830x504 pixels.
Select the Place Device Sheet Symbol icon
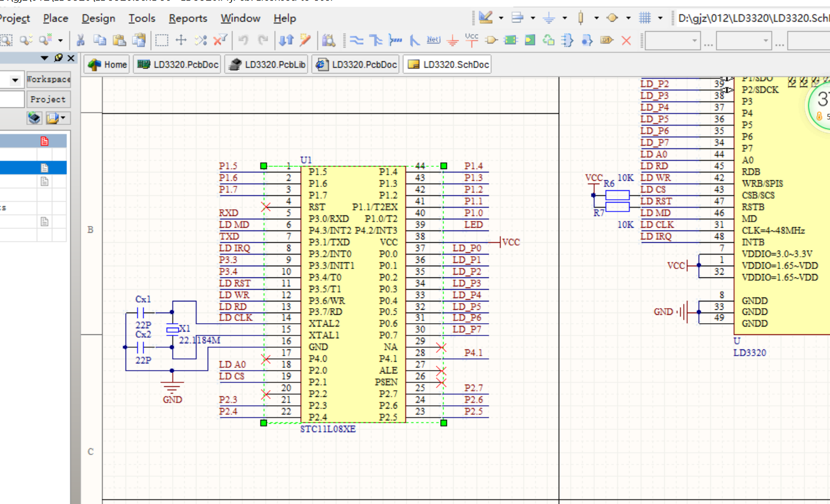tap(549, 40)
